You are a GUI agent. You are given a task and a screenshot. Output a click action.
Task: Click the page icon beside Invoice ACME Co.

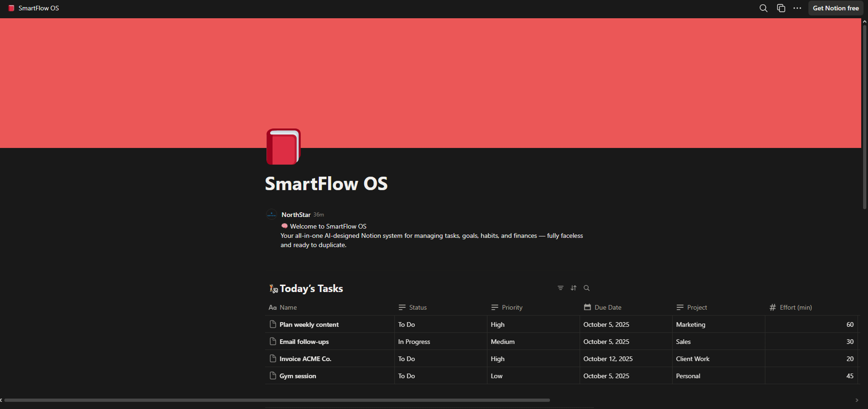pos(273,358)
